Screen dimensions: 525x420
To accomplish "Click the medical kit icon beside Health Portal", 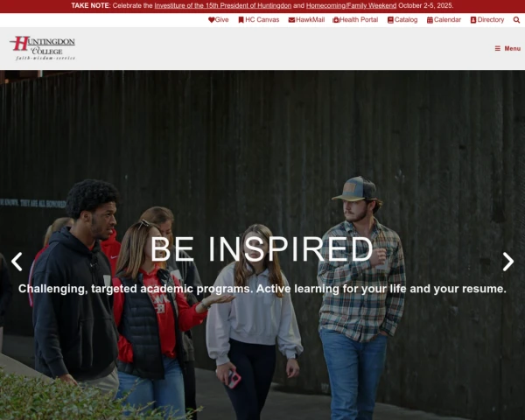I will (336, 20).
